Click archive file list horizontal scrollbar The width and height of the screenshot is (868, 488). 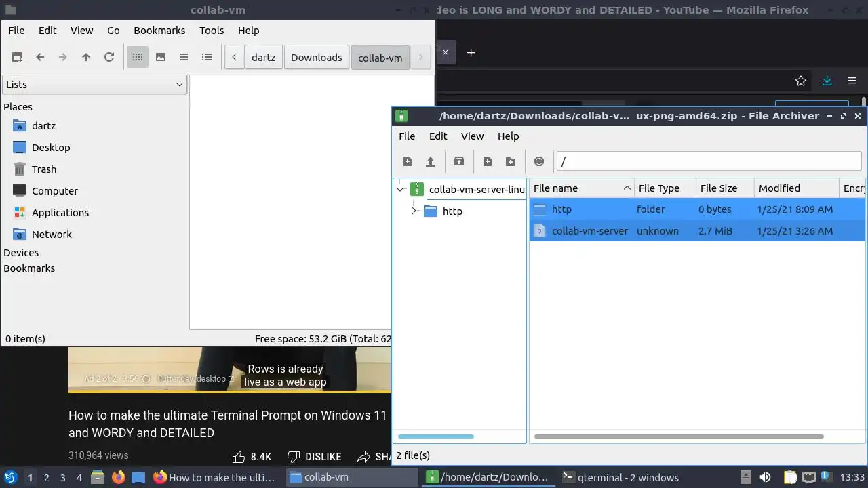click(679, 436)
